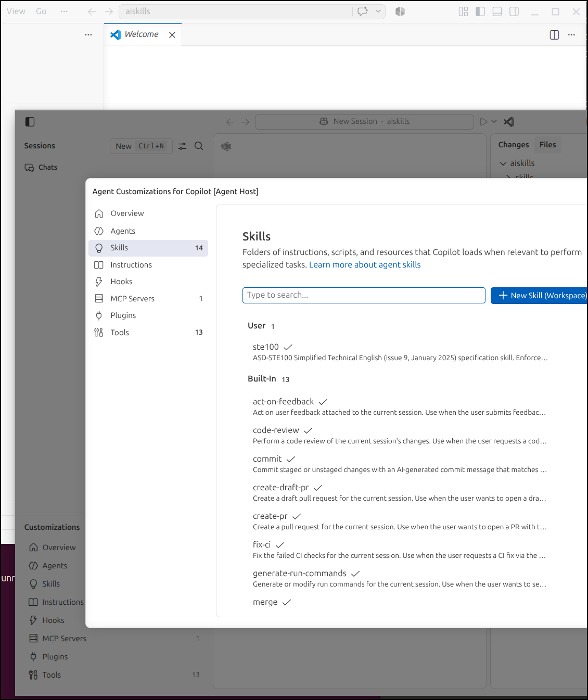Go forward with VS Code title bar arrow
The height and width of the screenshot is (700, 588).
click(x=109, y=11)
